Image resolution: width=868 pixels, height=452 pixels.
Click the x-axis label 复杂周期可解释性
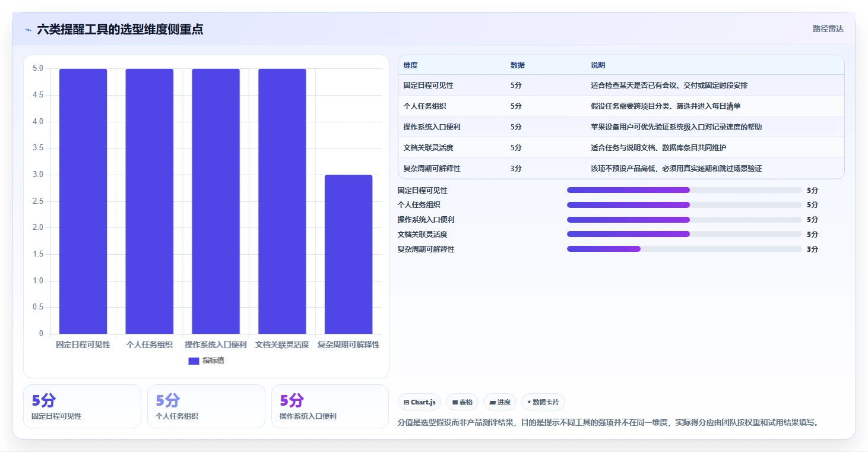(x=349, y=344)
